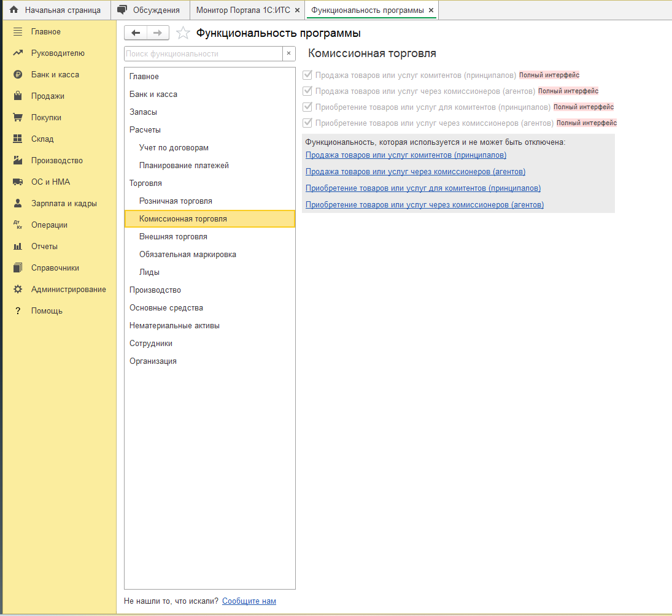
Task: Select Учет по договорам list item
Action: [209, 147]
